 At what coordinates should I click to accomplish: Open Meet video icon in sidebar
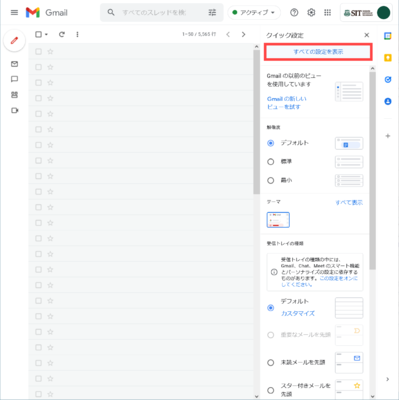pos(14,110)
